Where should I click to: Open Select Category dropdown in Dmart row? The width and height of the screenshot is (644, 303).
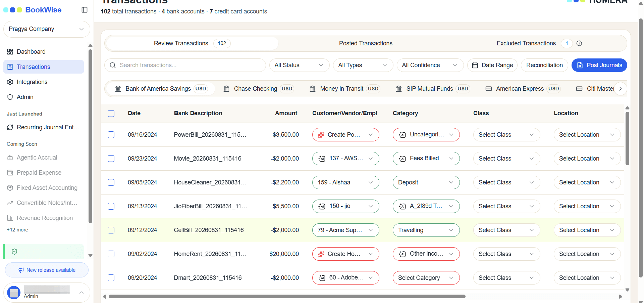tap(426, 278)
